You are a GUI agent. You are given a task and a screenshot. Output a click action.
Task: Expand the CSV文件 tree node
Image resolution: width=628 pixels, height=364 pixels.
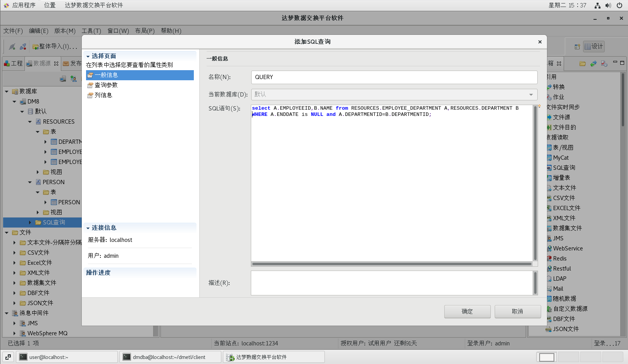pyautogui.click(x=14, y=253)
